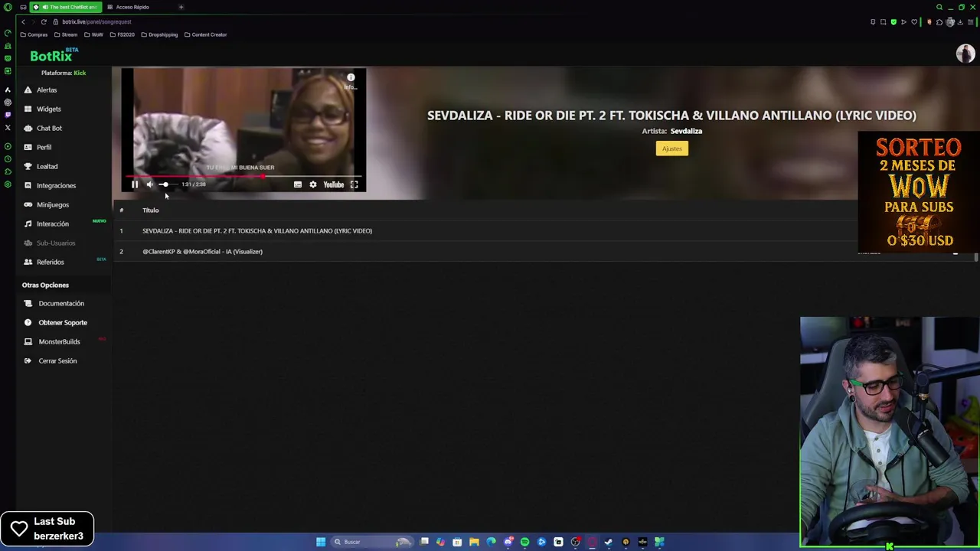
Task: Go to Perfil page
Action: pos(44,147)
